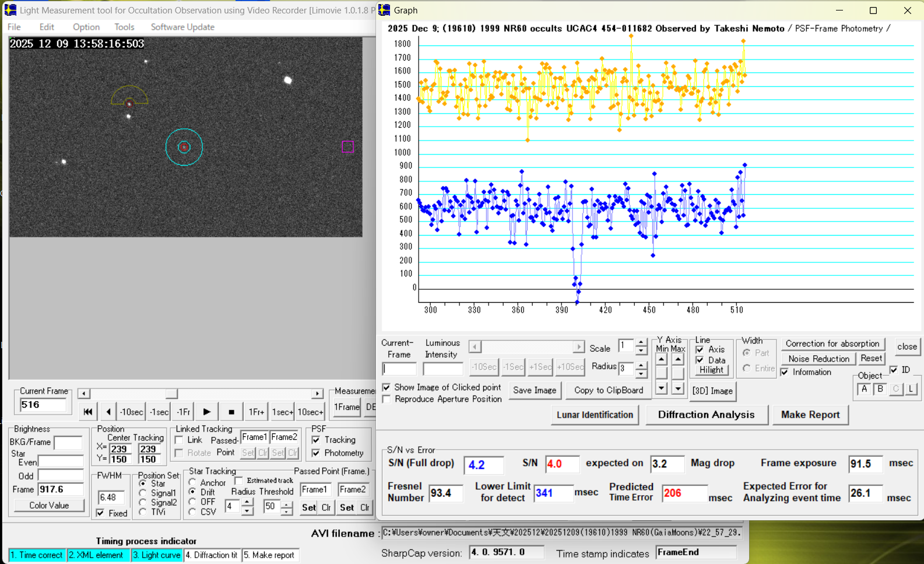Viewport: 924px width, 564px height.
Task: Click the frame position slider thumb
Action: click(x=171, y=394)
